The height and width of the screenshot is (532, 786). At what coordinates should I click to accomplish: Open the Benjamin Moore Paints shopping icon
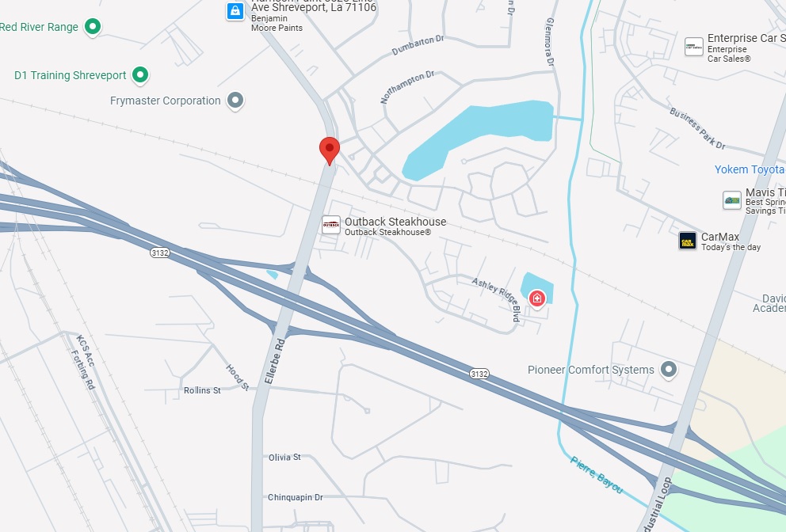coord(235,11)
